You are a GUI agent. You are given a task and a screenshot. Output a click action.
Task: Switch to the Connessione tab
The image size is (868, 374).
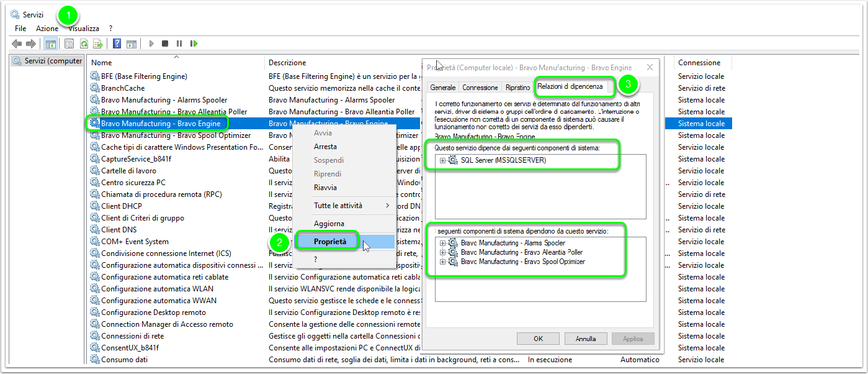point(480,88)
